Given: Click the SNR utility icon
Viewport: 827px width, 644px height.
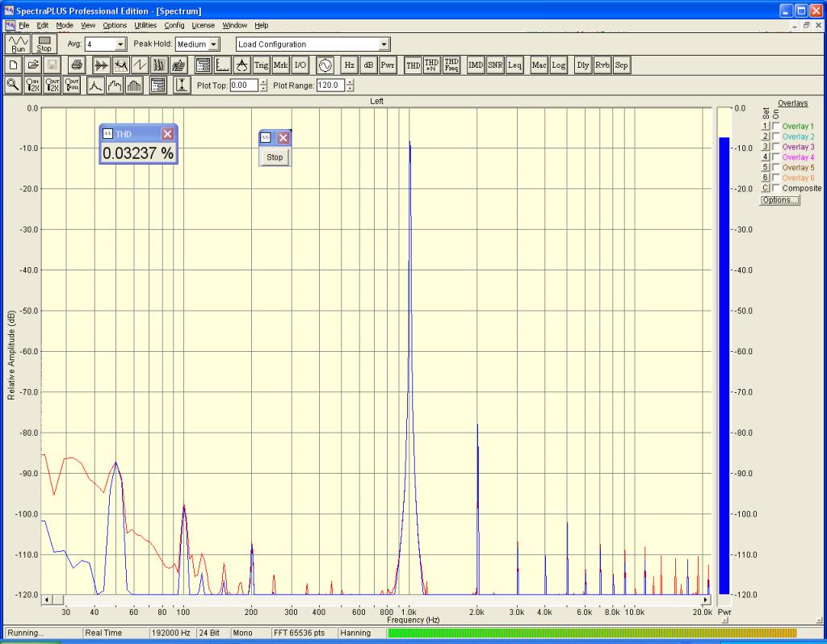Looking at the screenshot, I should pyautogui.click(x=494, y=65).
